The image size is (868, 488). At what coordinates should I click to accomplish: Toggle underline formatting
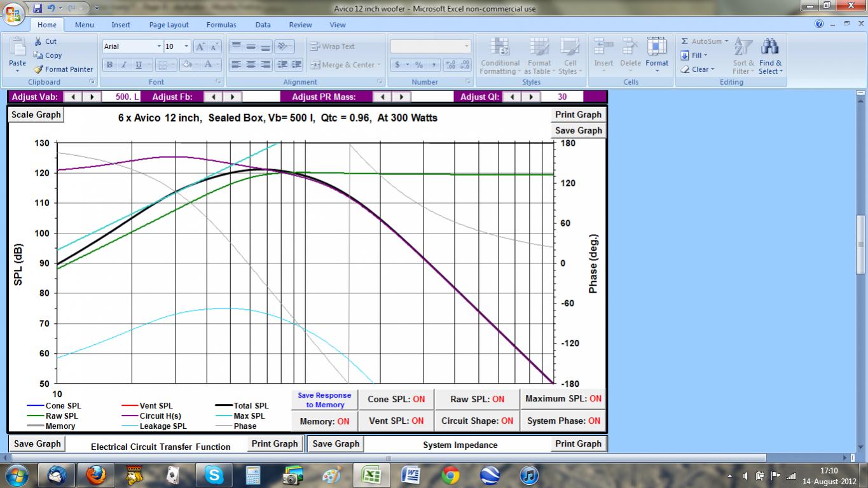pos(139,65)
